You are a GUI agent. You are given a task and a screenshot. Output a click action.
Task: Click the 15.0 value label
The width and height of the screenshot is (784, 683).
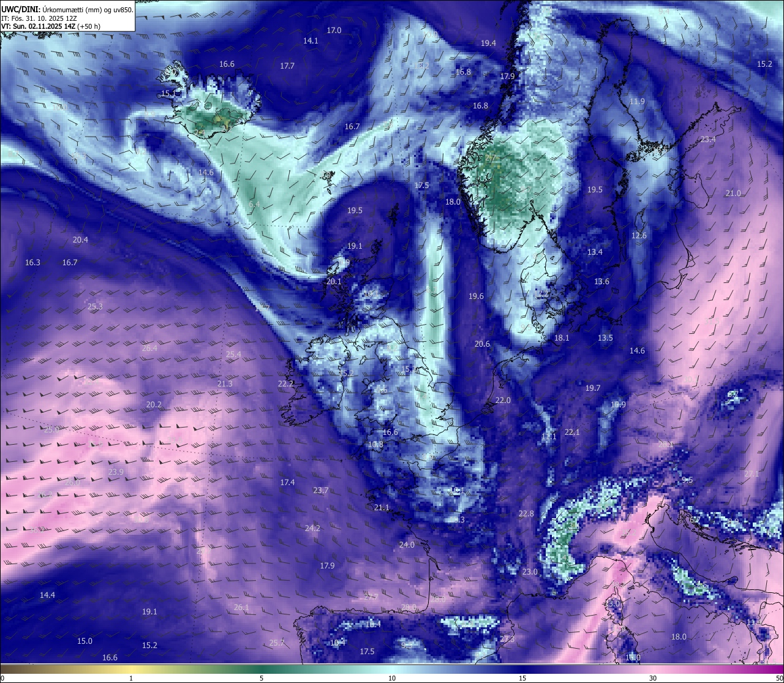point(85,641)
